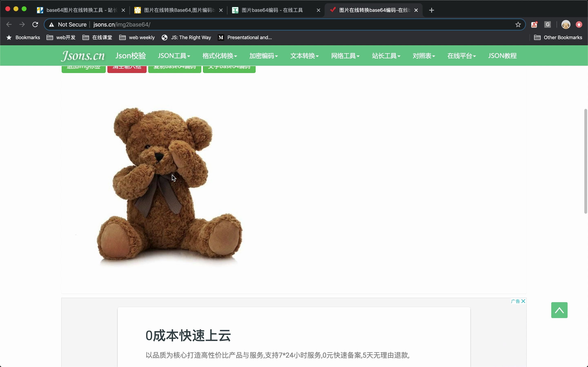Select the JSON教程 menu item
The height and width of the screenshot is (367, 588).
tap(502, 56)
